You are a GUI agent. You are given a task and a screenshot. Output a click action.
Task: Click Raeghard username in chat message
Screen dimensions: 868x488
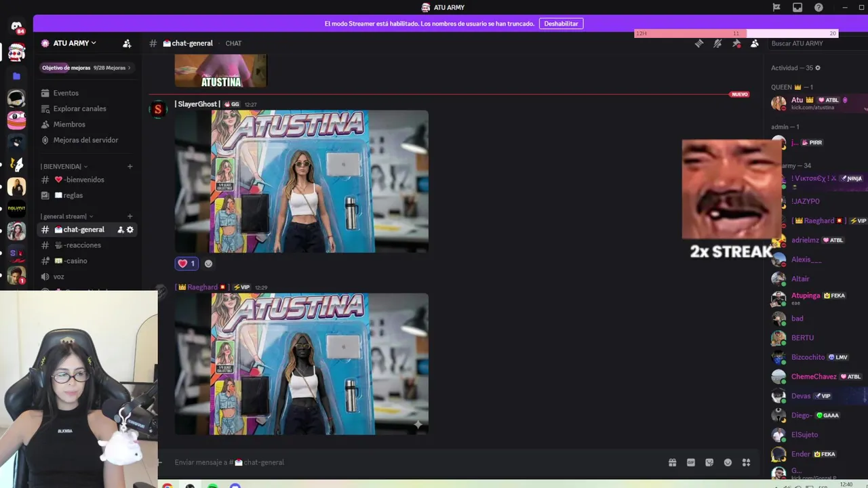pos(202,287)
